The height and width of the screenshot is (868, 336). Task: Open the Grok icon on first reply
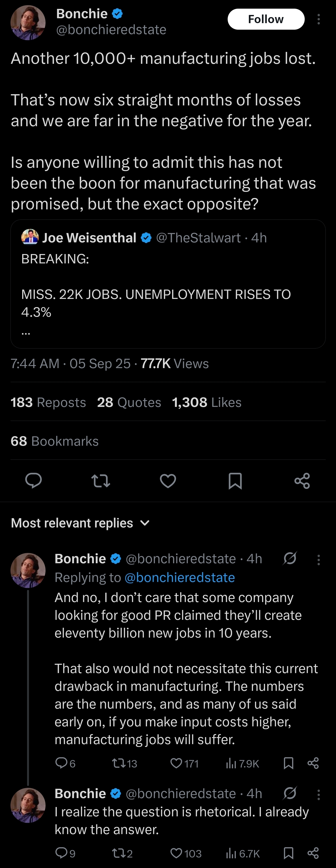(x=290, y=558)
